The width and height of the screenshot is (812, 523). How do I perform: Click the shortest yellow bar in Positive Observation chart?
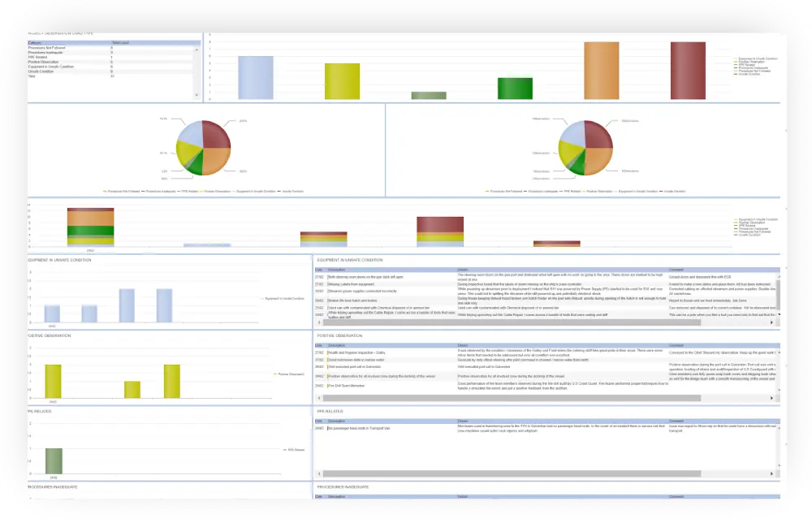point(132,390)
